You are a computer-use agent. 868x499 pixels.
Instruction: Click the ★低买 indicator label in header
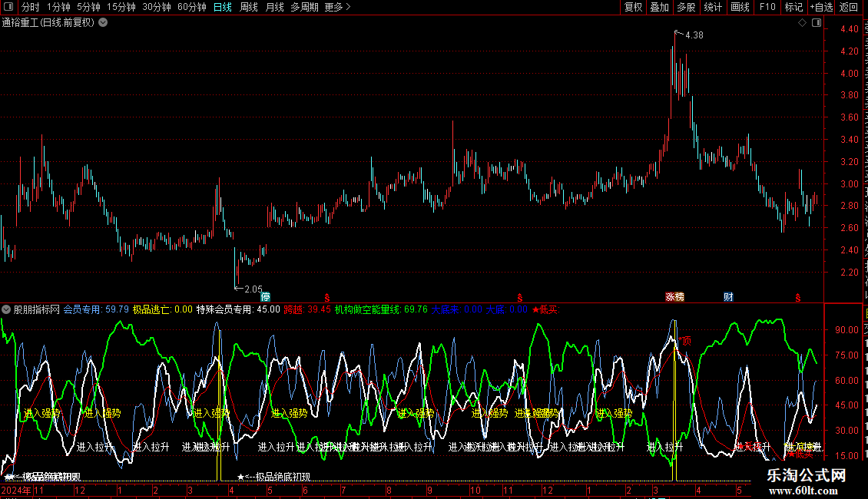pyautogui.click(x=545, y=310)
